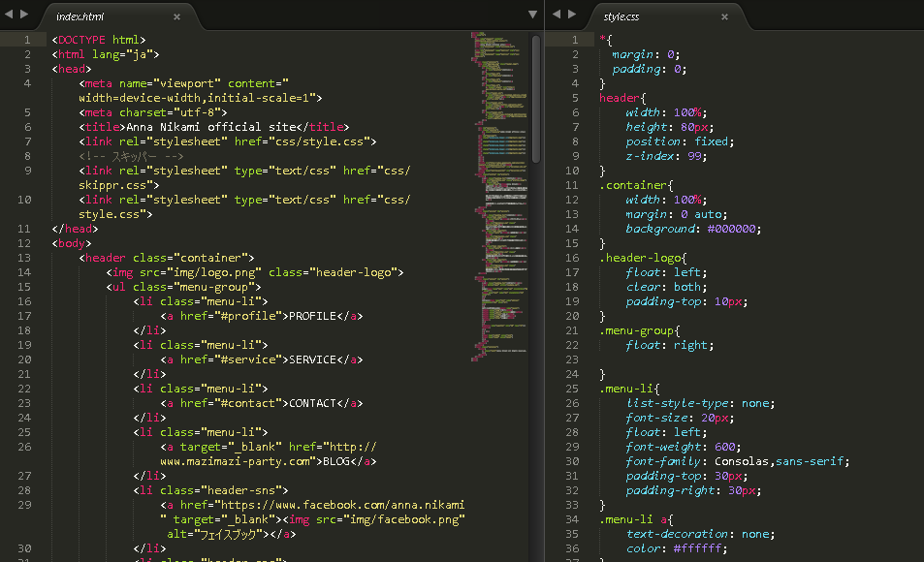Click the html lang="ja" line

point(106,54)
